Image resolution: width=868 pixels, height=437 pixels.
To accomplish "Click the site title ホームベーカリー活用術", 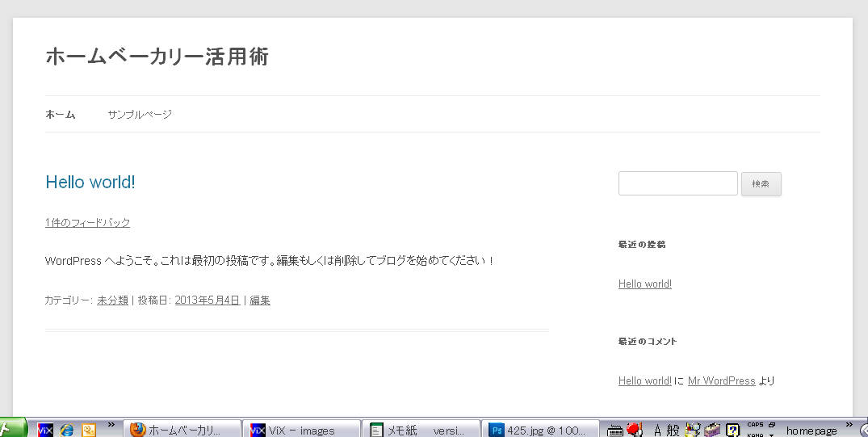I will tap(157, 57).
